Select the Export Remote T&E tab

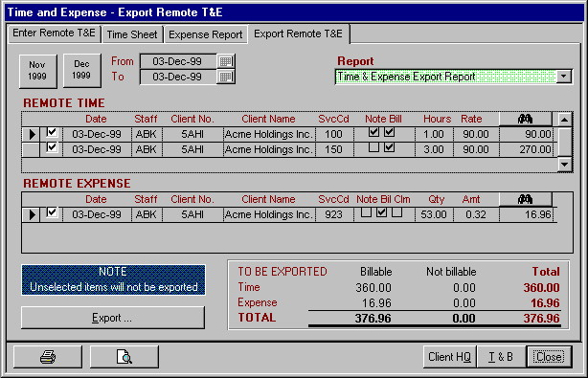(299, 33)
